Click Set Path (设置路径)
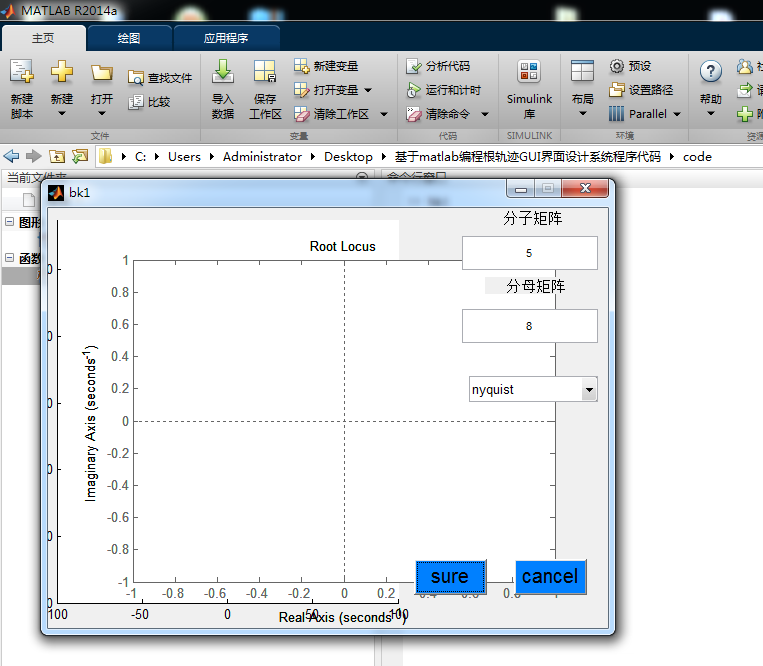The image size is (763, 666). pos(641,90)
